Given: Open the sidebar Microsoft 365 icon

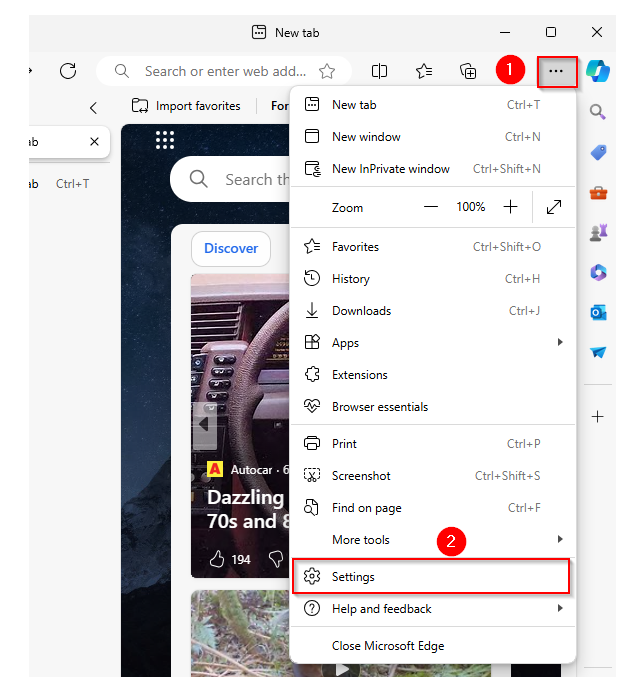Looking at the screenshot, I should 598,272.
